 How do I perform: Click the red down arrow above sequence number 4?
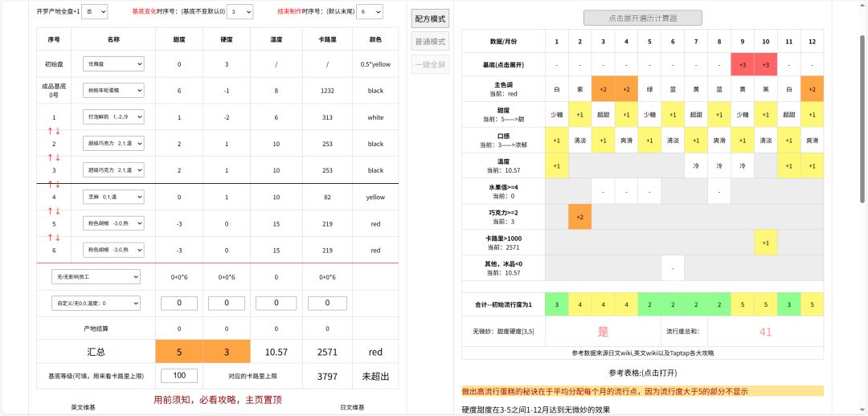58,184
